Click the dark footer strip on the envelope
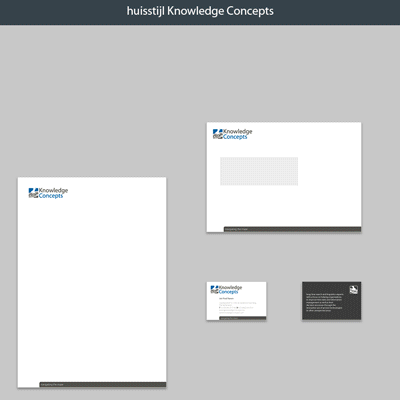Image resolution: width=400 pixels, height=400 pixels. click(x=292, y=229)
